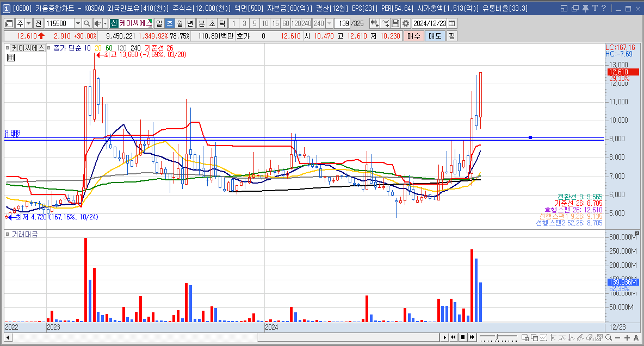Image resolution: width=644 pixels, height=346 pixels.
Task: Click the crossed-out line chart icon
Action: (x=580, y=337)
